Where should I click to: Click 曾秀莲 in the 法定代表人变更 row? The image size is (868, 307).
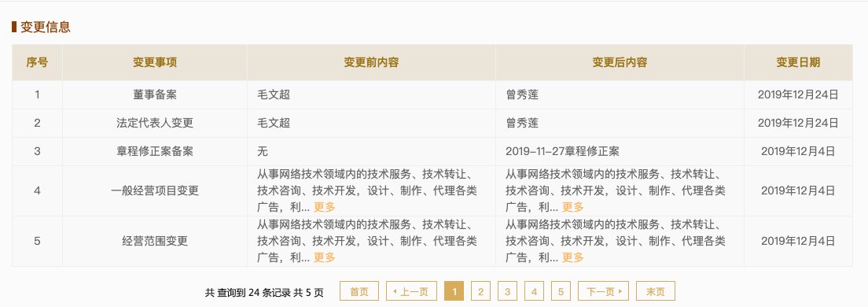[x=522, y=123]
